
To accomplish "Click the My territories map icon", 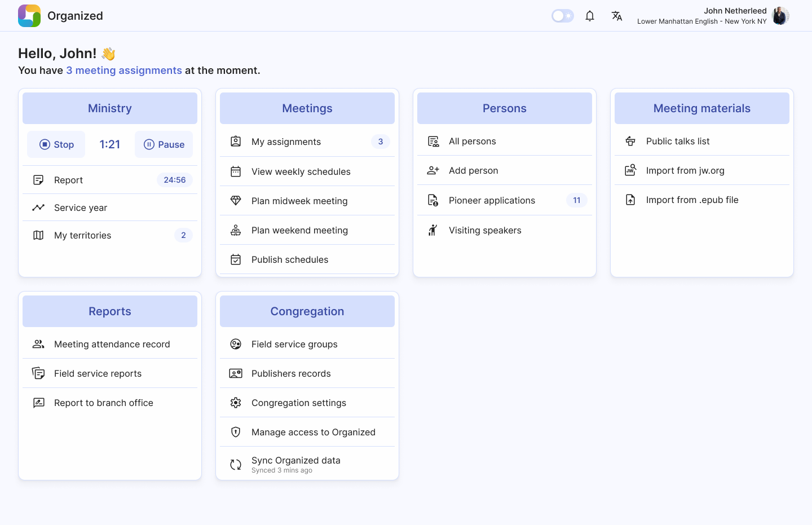I will pos(38,235).
